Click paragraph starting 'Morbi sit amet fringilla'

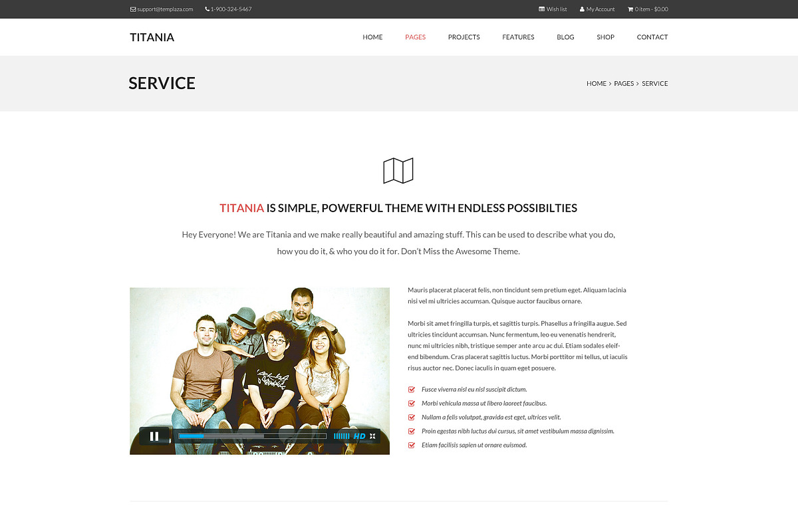click(x=517, y=346)
